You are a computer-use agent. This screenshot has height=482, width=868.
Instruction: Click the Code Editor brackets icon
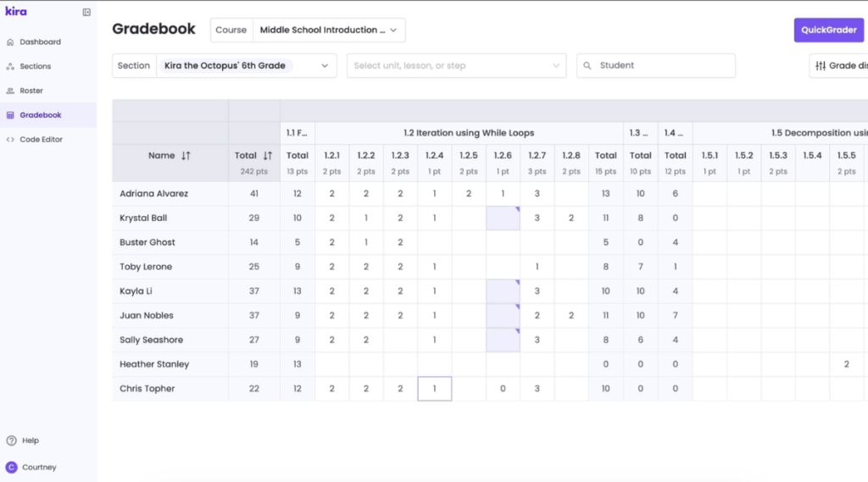pos(10,140)
